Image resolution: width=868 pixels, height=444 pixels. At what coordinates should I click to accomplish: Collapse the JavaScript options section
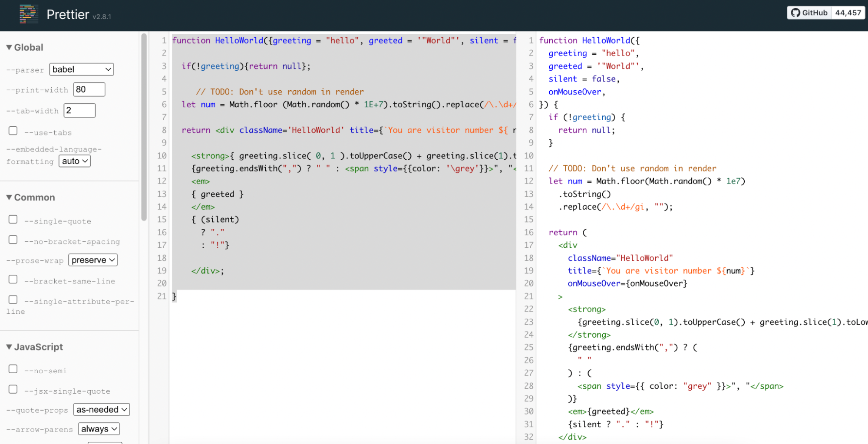pos(34,347)
